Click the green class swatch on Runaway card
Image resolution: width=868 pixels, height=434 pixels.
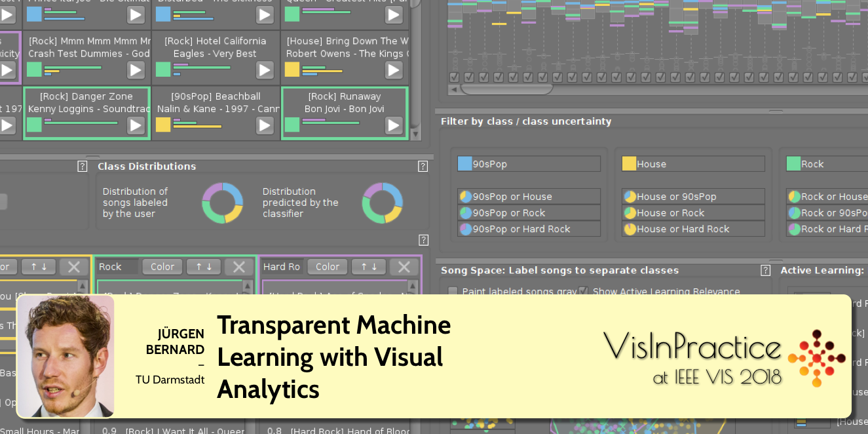coord(292,125)
